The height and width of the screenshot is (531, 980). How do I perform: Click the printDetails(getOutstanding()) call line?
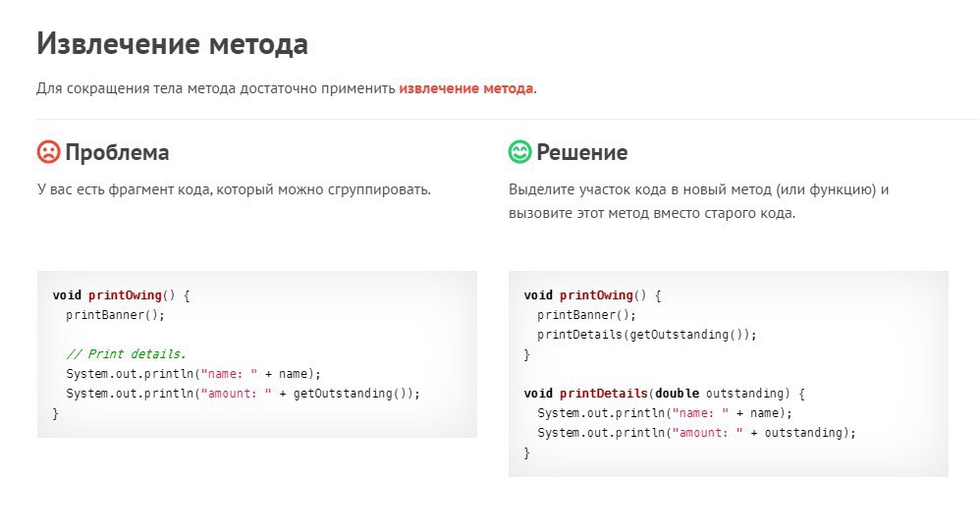647,335
